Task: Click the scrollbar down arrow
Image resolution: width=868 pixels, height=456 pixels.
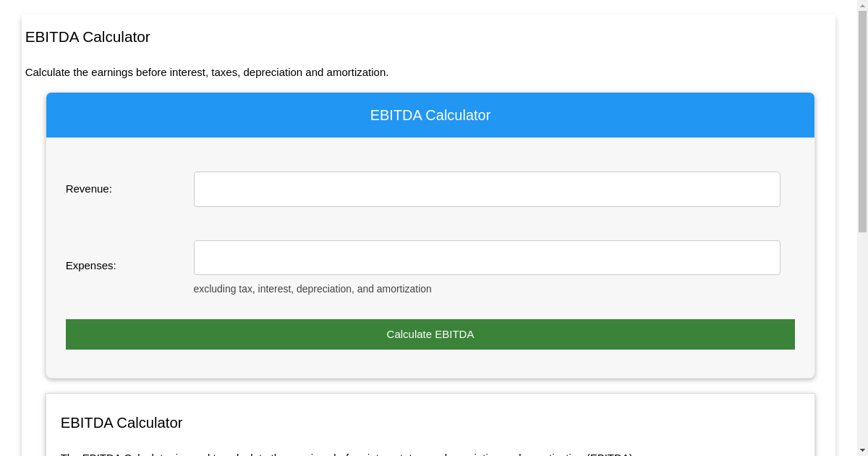Action: pos(862,450)
